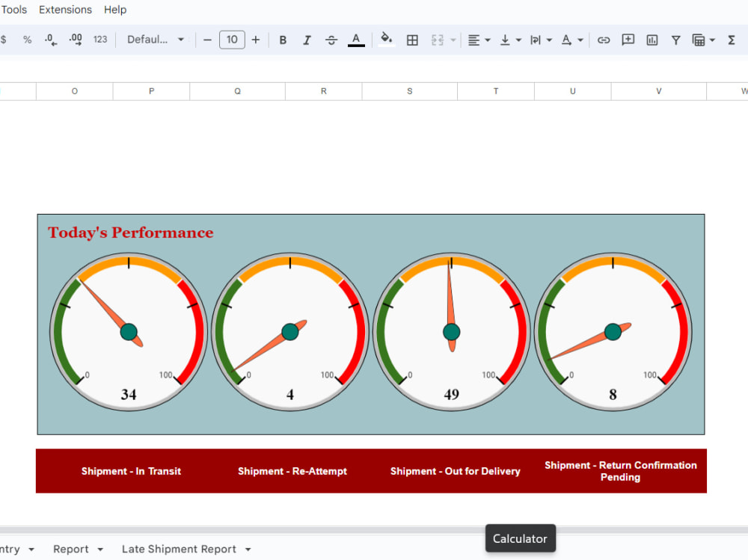Toggle bold formatting
The height and width of the screenshot is (560, 748).
[283, 40]
